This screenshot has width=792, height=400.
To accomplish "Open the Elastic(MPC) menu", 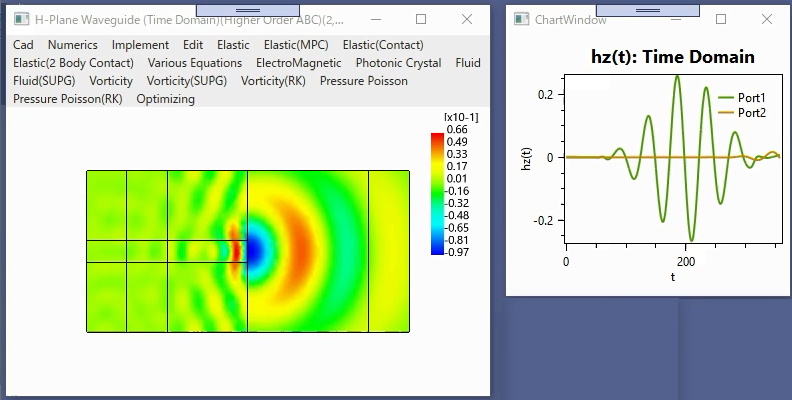I will [x=296, y=45].
